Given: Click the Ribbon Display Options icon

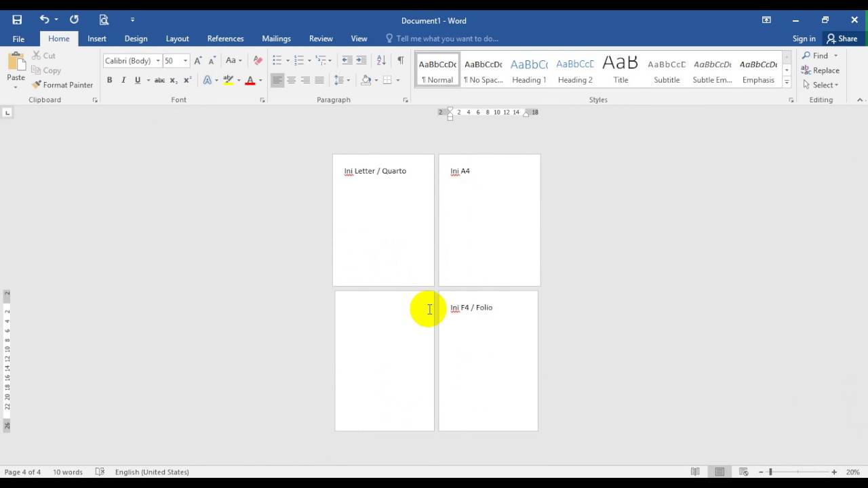Looking at the screenshot, I should 766,20.
